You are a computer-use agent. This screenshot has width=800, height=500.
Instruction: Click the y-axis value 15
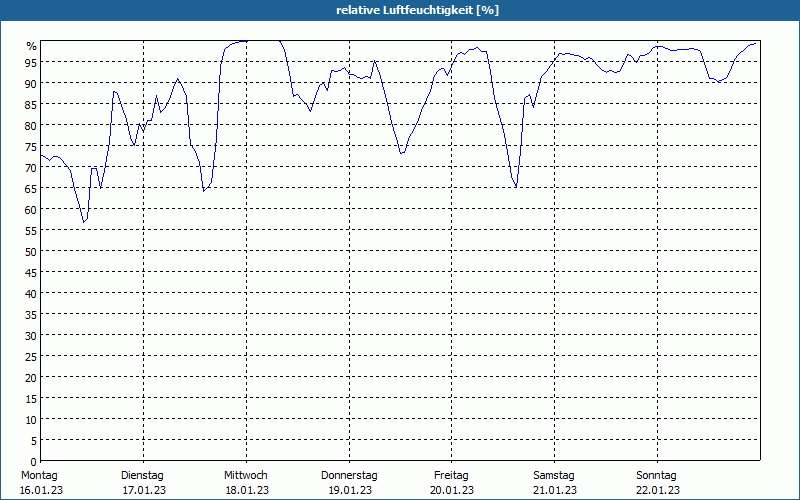click(x=31, y=398)
